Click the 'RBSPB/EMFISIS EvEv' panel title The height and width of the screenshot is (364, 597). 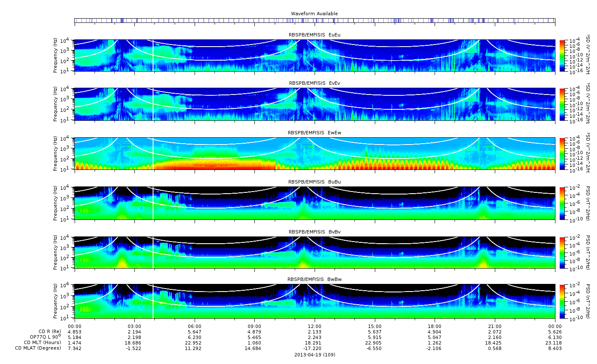pos(314,83)
